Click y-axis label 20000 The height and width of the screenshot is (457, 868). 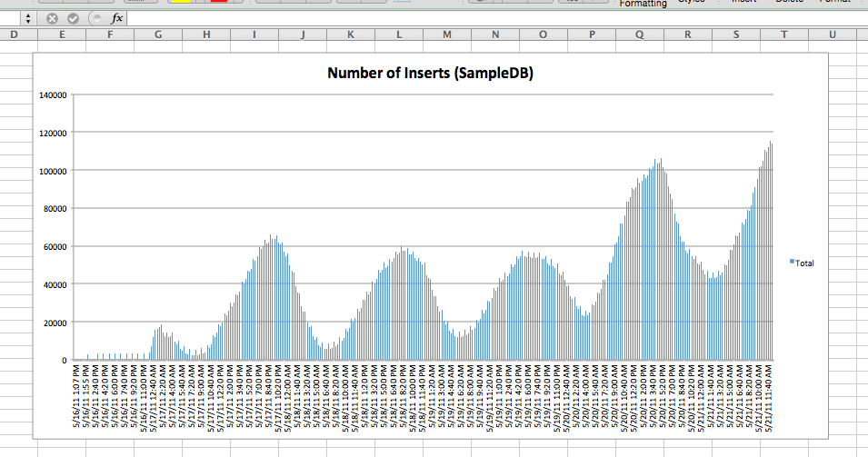(55, 323)
